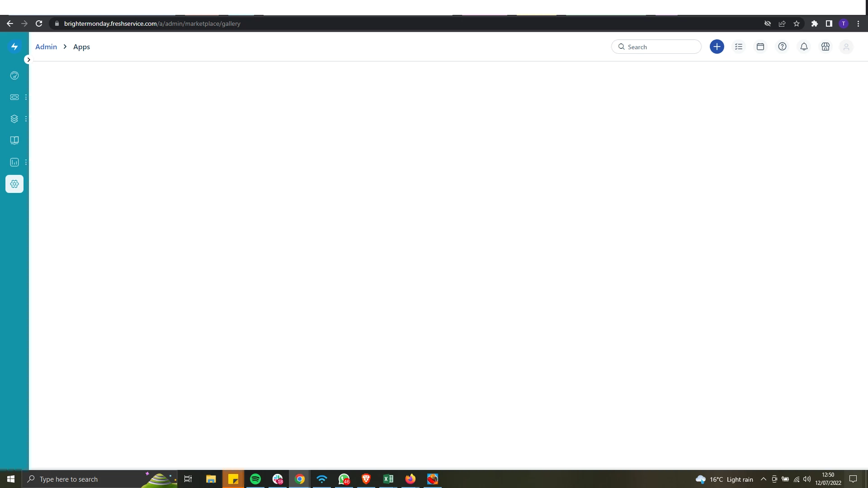Switch to Chrome in taskbar
Image resolution: width=868 pixels, height=488 pixels.
[x=300, y=479]
